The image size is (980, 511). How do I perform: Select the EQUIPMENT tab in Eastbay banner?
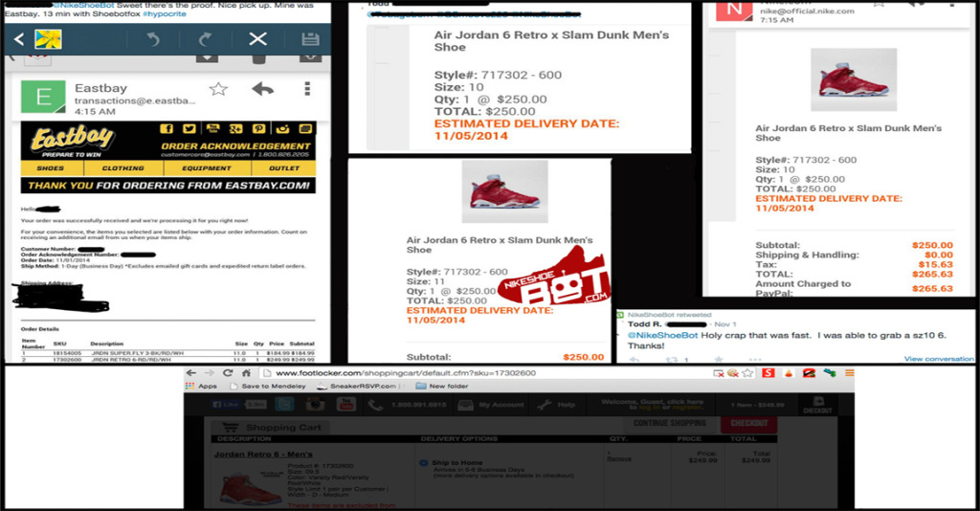[204, 167]
